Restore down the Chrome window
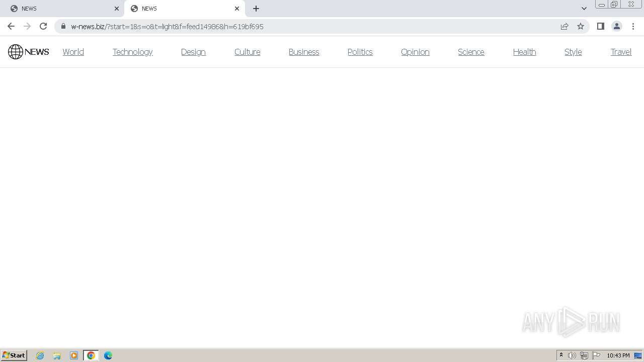 pyautogui.click(x=614, y=5)
